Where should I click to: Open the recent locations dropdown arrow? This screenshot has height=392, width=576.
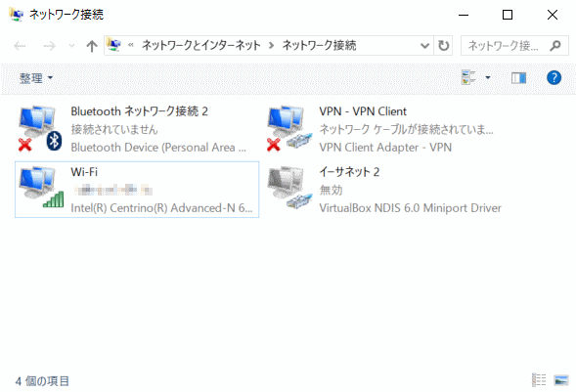tap(71, 46)
